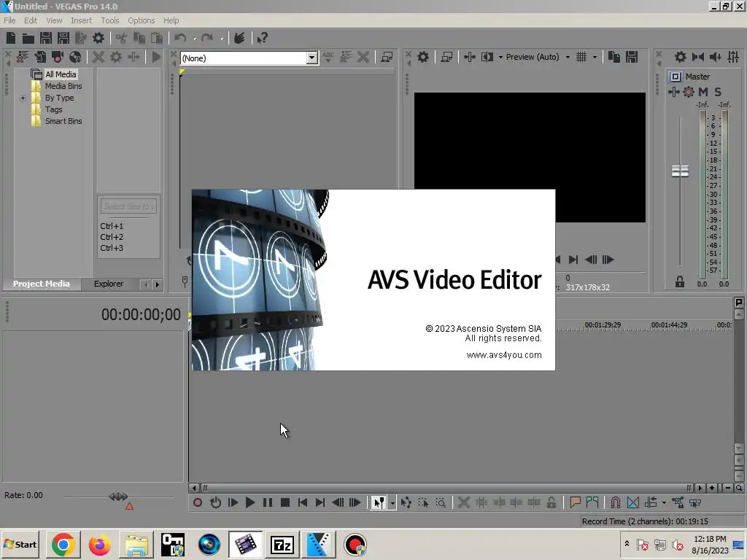The width and height of the screenshot is (747, 560).
Task: Click the 00:00:00;00 timecode display
Action: (141, 314)
